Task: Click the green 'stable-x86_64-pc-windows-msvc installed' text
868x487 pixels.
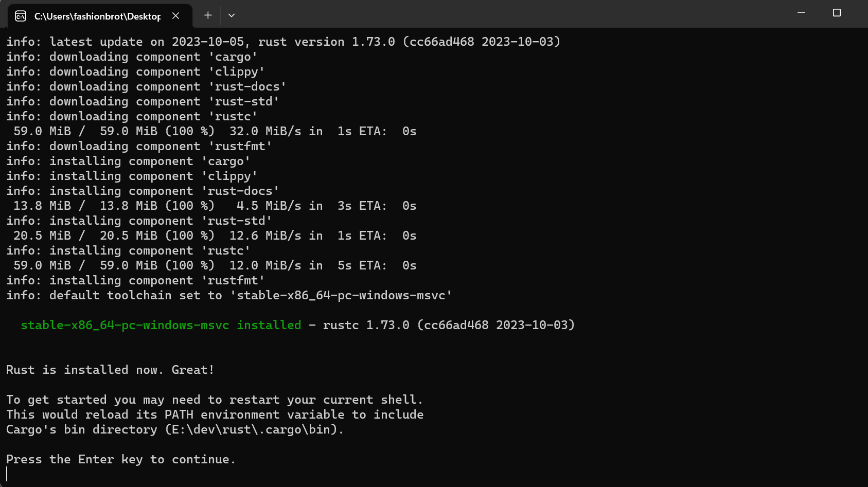Action: click(161, 325)
